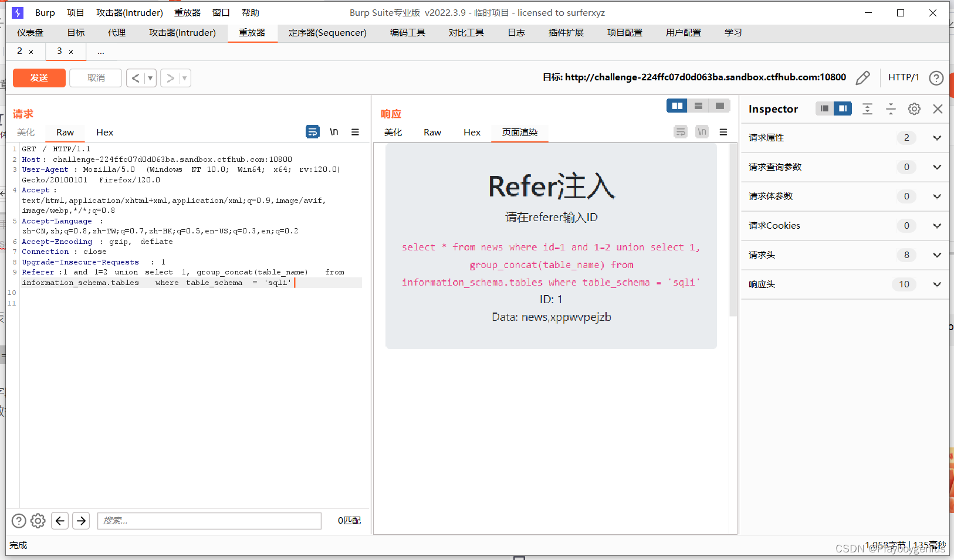
Task: Switch to 对比工具 tab
Action: pos(466,33)
